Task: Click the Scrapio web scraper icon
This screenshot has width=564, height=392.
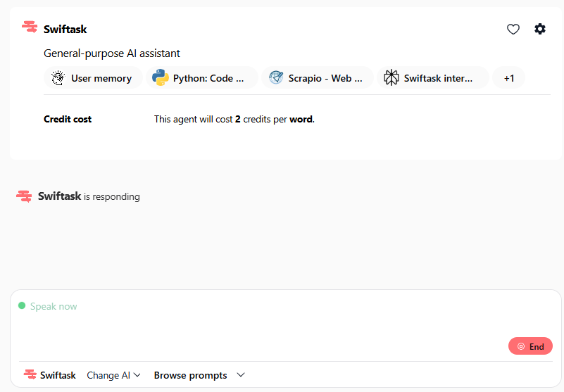Action: [x=276, y=77]
